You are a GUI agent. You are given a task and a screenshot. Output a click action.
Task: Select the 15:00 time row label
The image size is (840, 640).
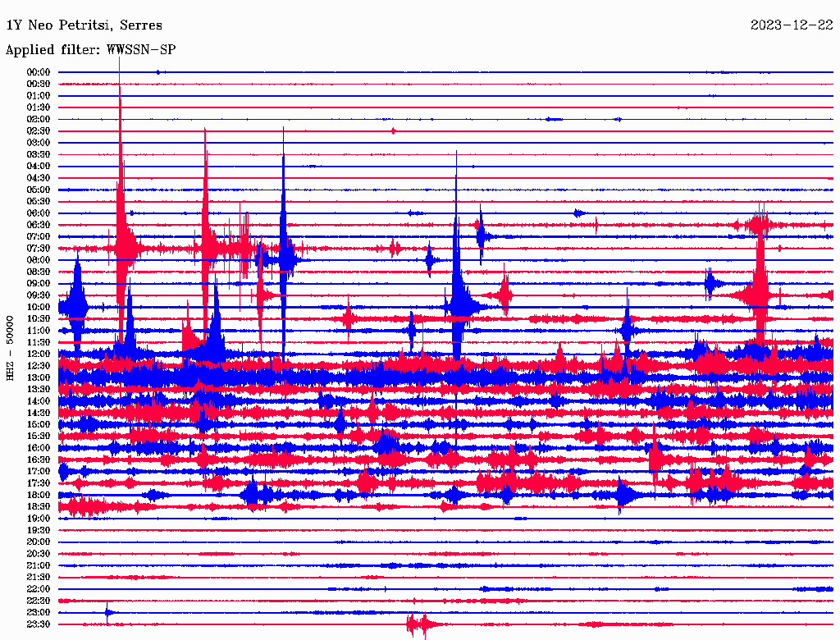click(39, 424)
